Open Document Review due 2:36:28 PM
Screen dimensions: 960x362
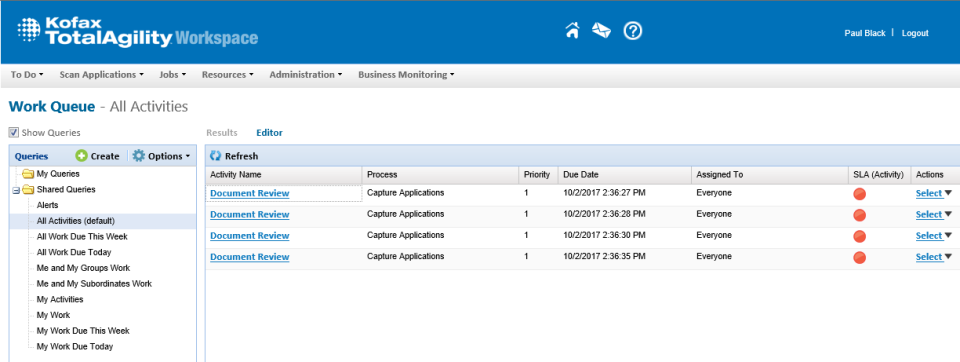[250, 214]
